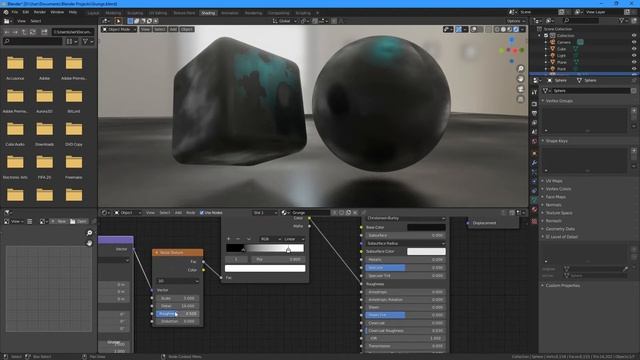The image size is (640, 360).
Task: Click the viewport Object menu button
Action: click(187, 29)
